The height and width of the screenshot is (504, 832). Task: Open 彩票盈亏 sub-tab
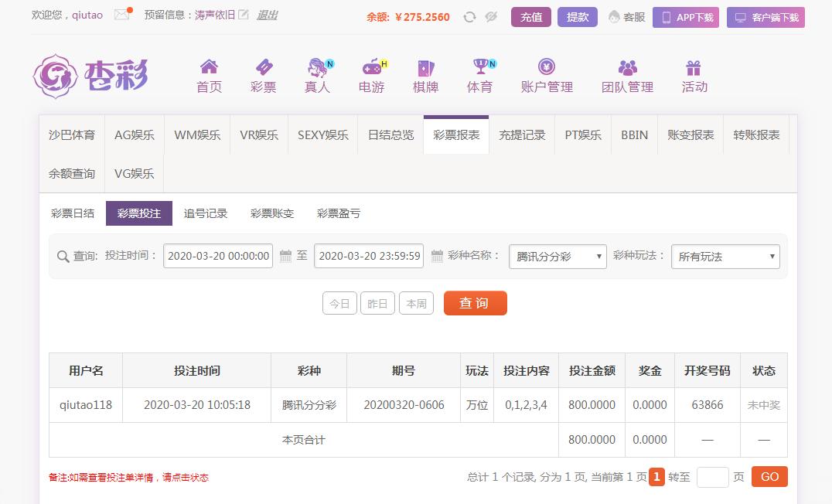click(339, 213)
